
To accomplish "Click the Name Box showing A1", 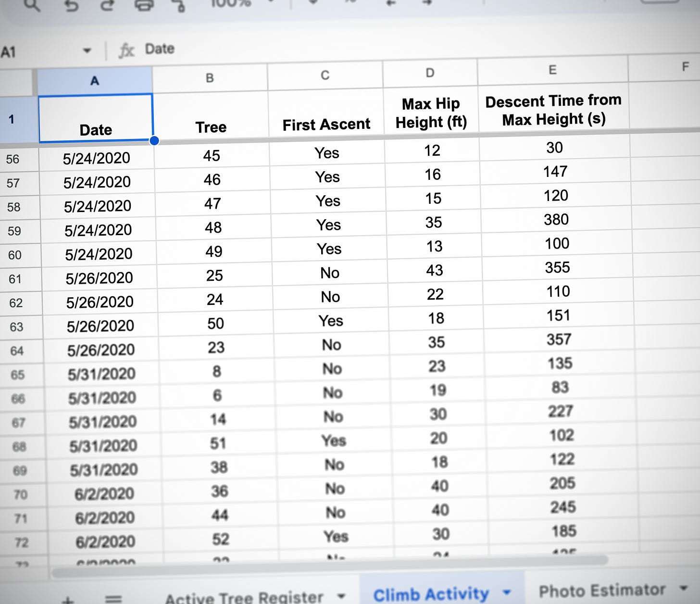I will click(29, 50).
